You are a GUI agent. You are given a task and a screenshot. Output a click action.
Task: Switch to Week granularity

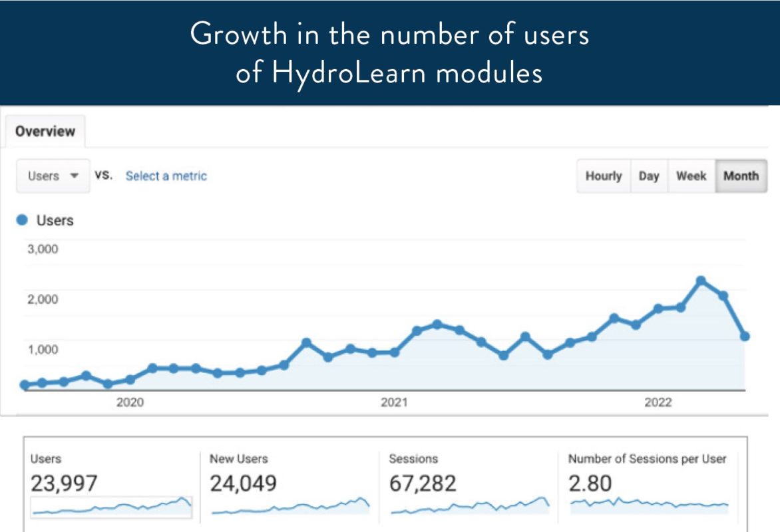click(691, 176)
